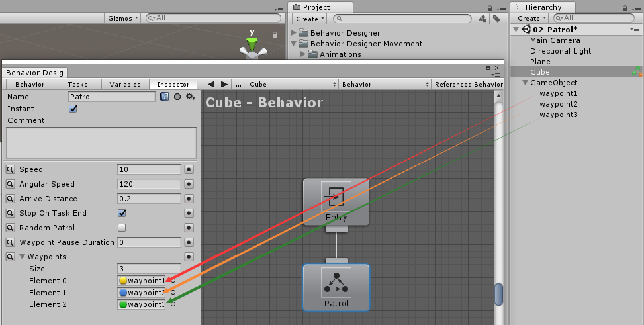Open object picker for Element 2

173,304
